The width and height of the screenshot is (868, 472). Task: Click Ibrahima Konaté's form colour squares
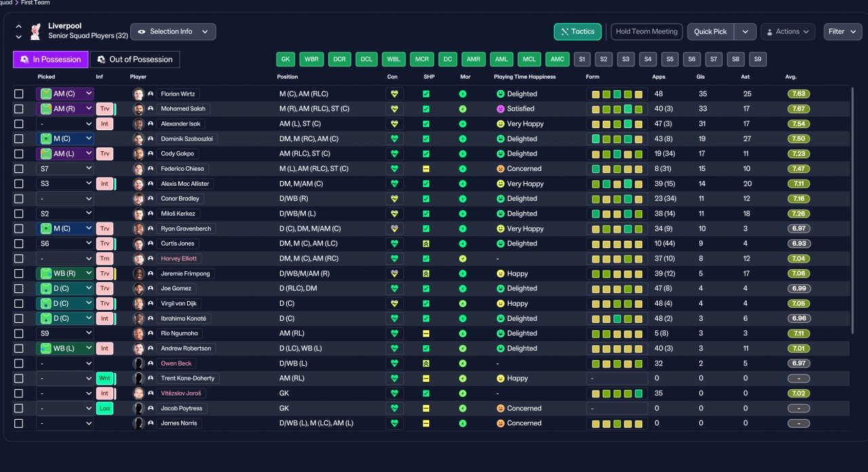point(617,318)
